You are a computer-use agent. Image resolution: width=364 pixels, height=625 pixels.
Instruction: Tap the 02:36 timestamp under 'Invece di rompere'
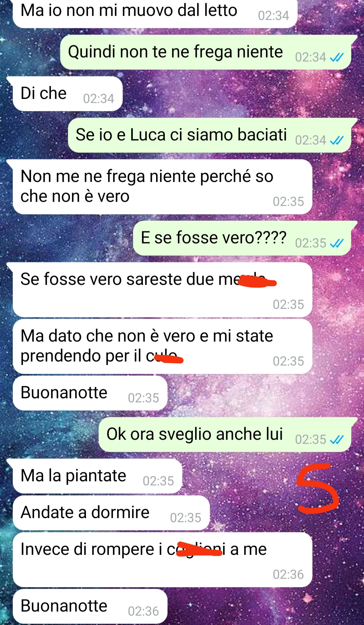pyautogui.click(x=288, y=574)
